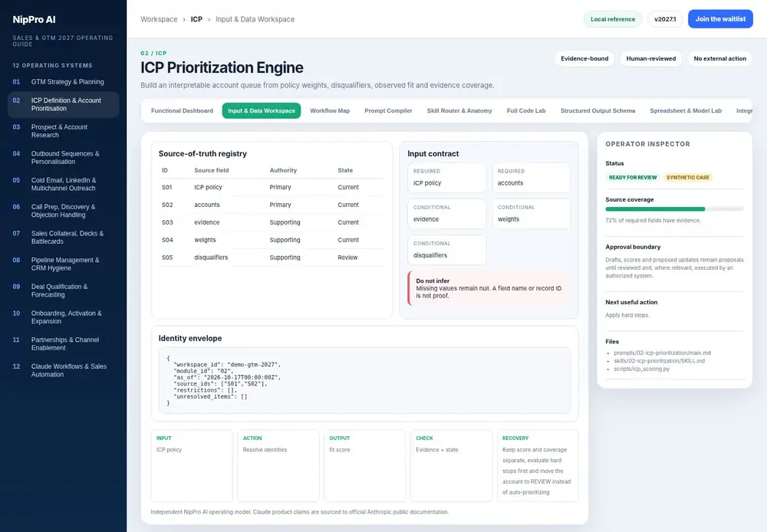Open the Prompt Compiler tab
The width and height of the screenshot is (767, 532).
pyautogui.click(x=388, y=110)
